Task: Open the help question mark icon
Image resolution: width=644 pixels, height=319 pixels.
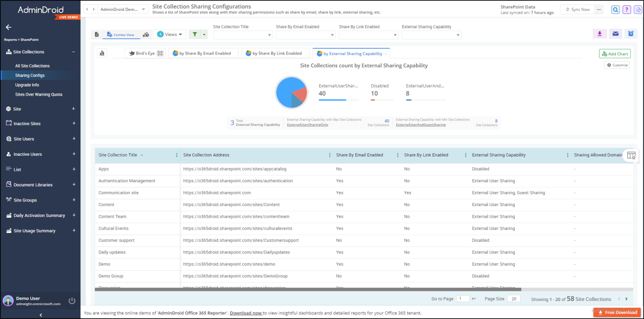Action: pos(627,10)
